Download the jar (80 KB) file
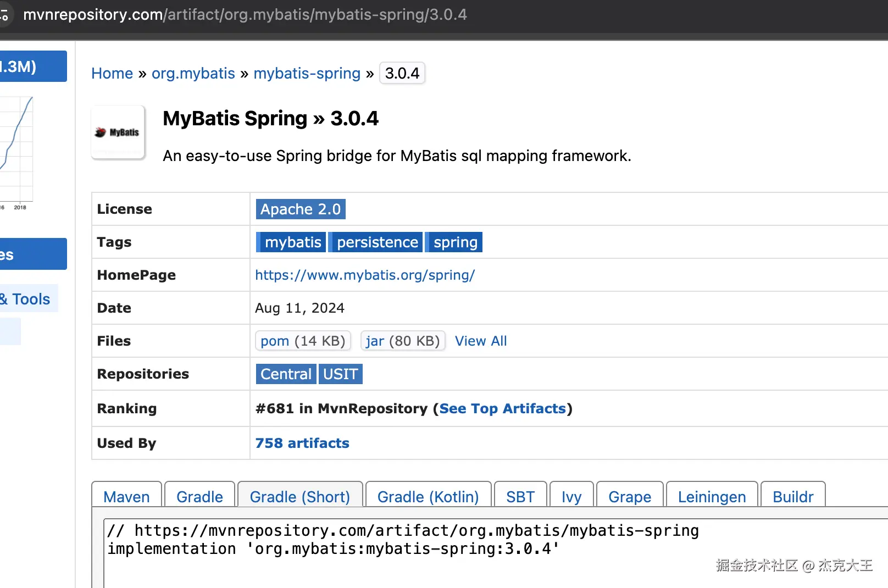The height and width of the screenshot is (588, 888). tap(402, 341)
